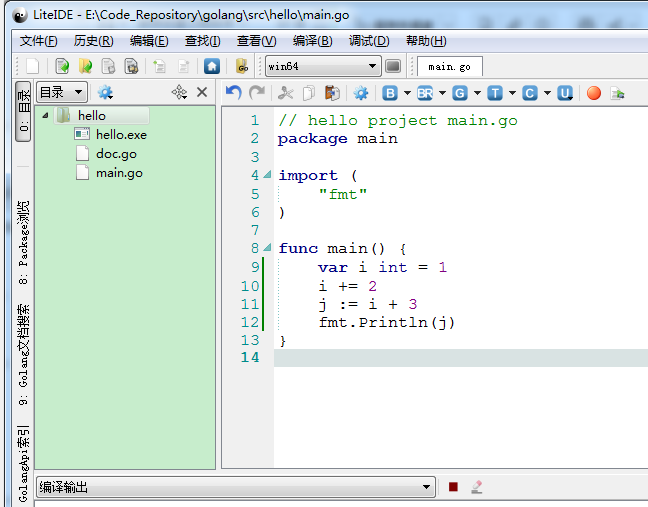Image resolution: width=648 pixels, height=507 pixels.
Task: Open the 查找(I) menu
Action: point(202,41)
